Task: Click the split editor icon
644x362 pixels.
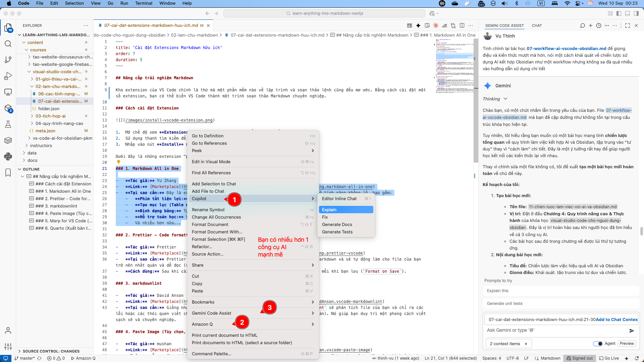Action: coord(462,26)
